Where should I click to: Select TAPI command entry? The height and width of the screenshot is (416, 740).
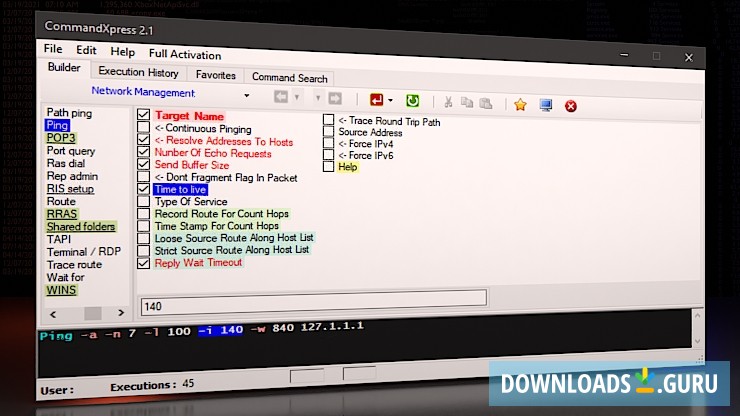(59, 239)
